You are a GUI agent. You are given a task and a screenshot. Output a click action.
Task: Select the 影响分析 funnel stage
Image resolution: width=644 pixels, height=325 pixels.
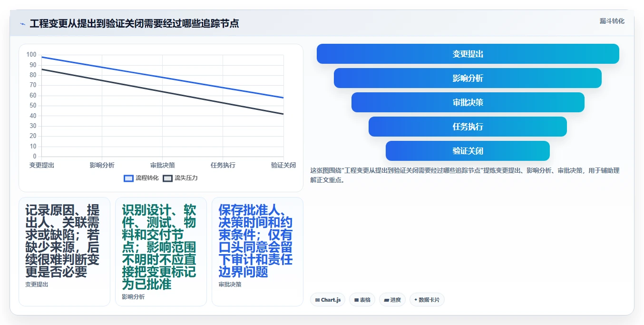pyautogui.click(x=468, y=78)
